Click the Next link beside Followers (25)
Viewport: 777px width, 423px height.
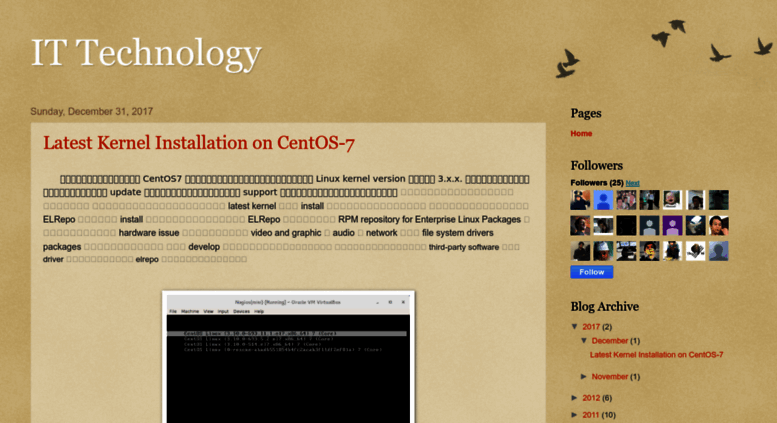pyautogui.click(x=632, y=183)
